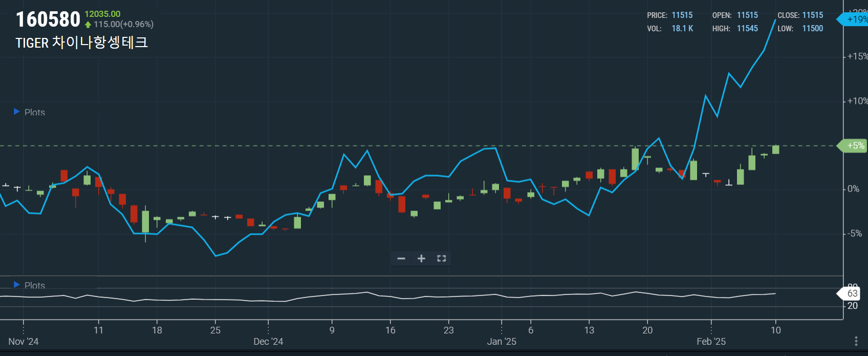Click the Nov '24 axis label
The image size is (868, 356).
tap(24, 341)
